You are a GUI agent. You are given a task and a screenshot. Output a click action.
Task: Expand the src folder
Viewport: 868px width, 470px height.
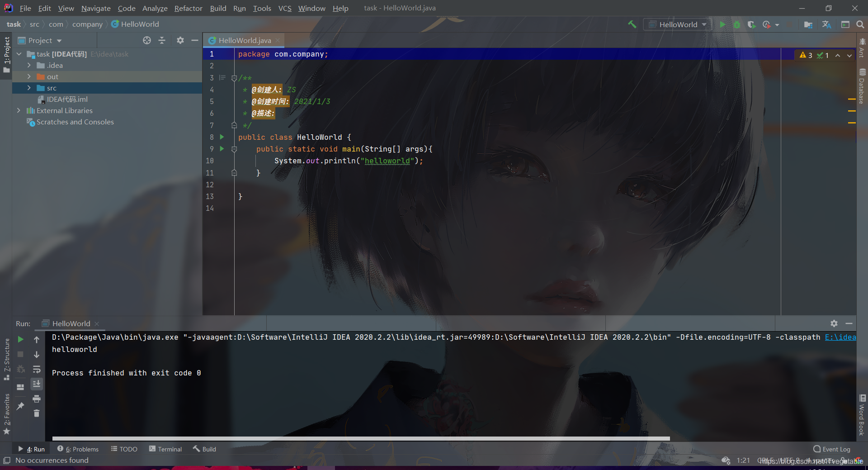pos(29,88)
